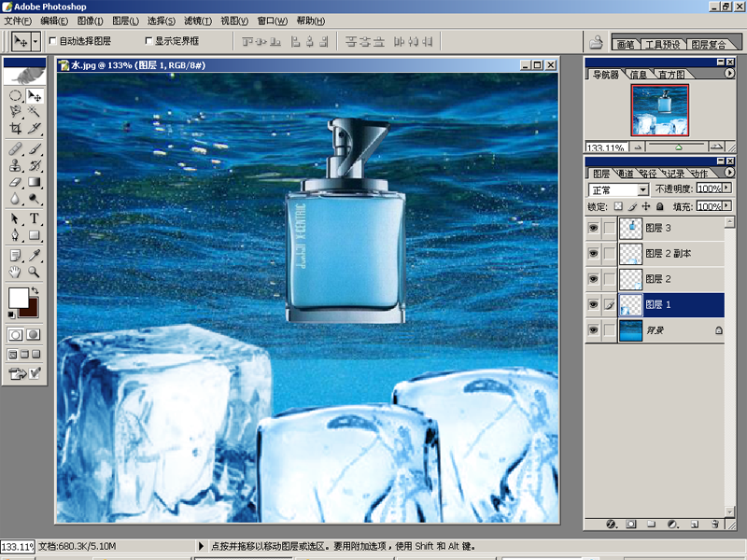Open the status bar info arrow menu
The image size is (747, 560).
(x=201, y=546)
